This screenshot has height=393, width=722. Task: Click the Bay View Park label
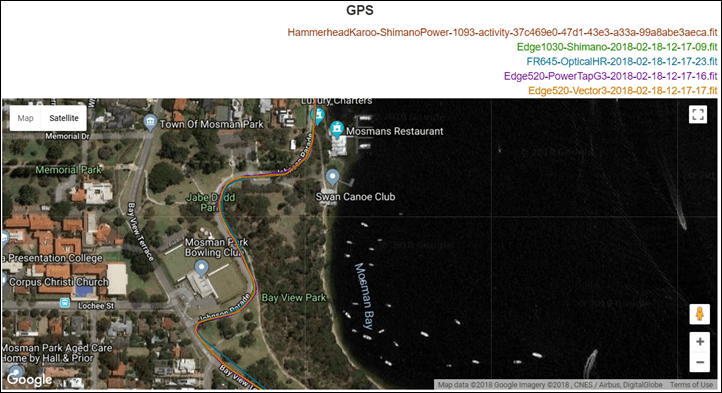click(294, 298)
